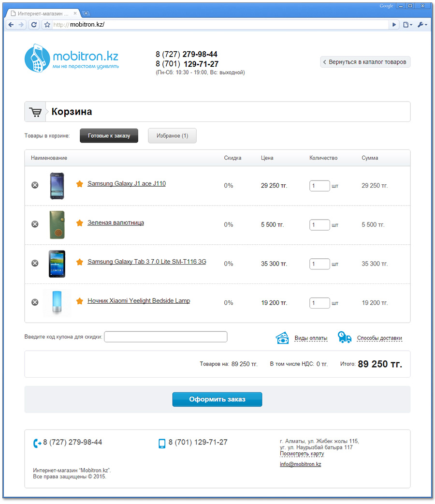Close the Интернет-магазин browser tab
435x504 pixels.
click(x=75, y=13)
